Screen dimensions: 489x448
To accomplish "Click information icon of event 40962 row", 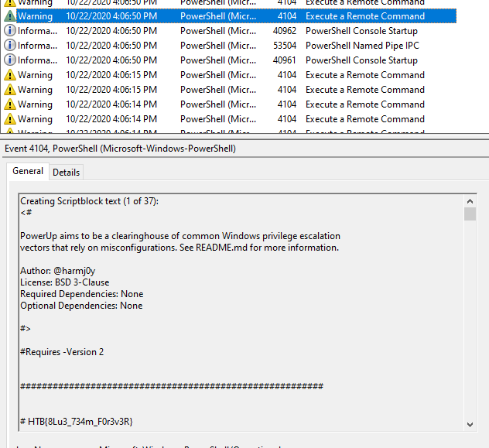I will click(x=9, y=30).
